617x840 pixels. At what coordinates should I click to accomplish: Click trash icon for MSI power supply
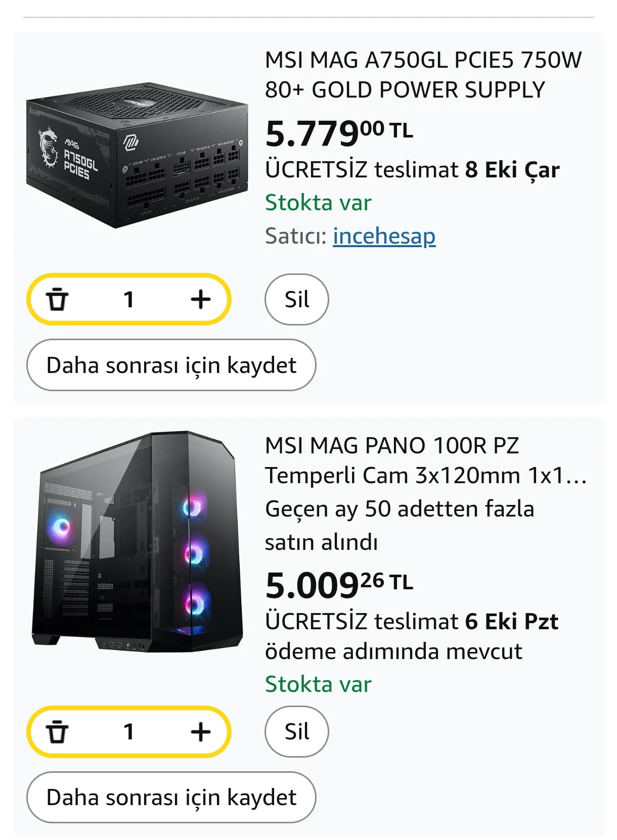[57, 299]
